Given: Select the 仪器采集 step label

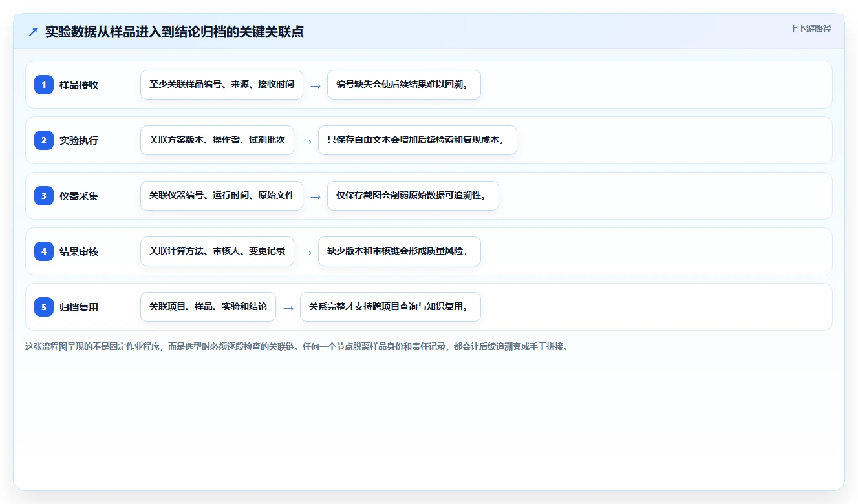Looking at the screenshot, I should [79, 196].
